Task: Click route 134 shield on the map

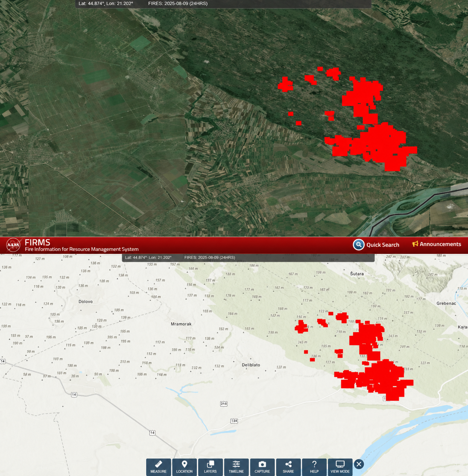Action: [x=234, y=421]
